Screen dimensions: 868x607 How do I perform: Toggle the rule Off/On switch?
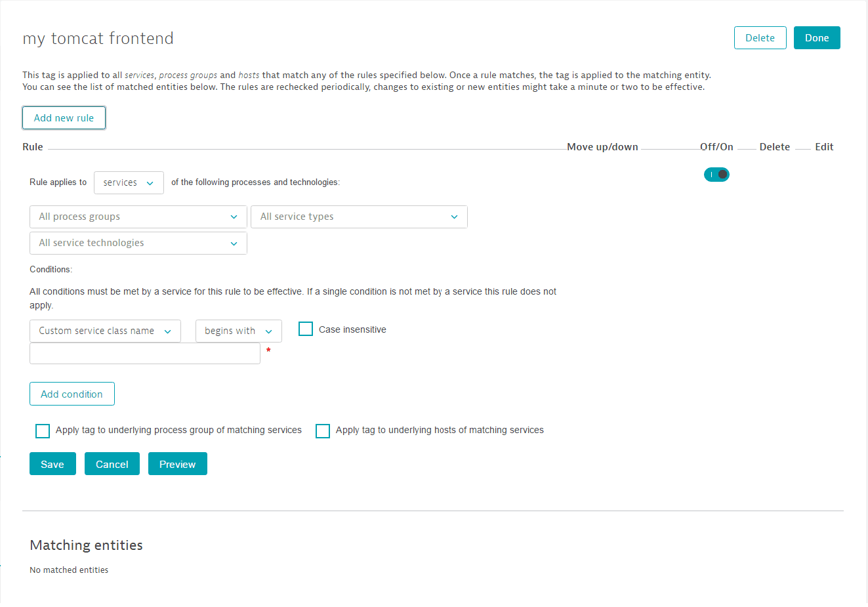pos(716,175)
